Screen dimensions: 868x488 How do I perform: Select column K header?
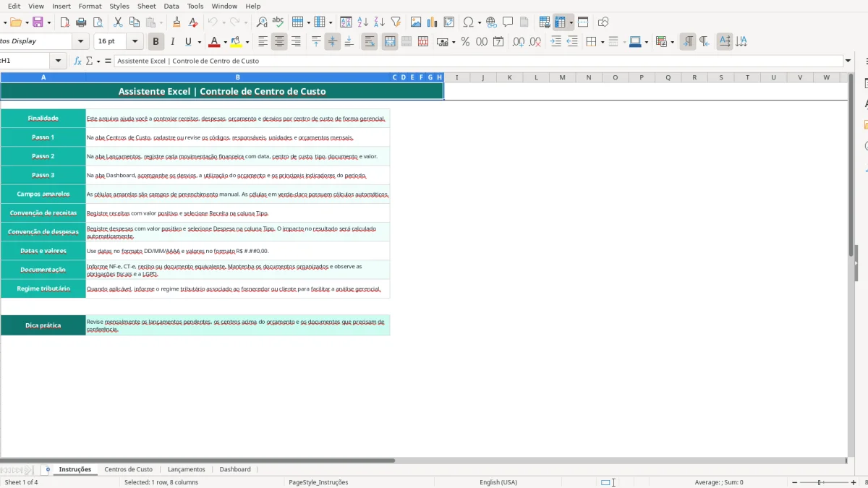(509, 77)
